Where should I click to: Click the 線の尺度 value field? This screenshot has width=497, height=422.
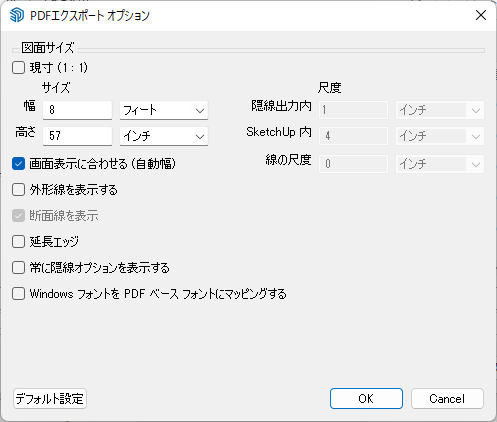point(353,164)
